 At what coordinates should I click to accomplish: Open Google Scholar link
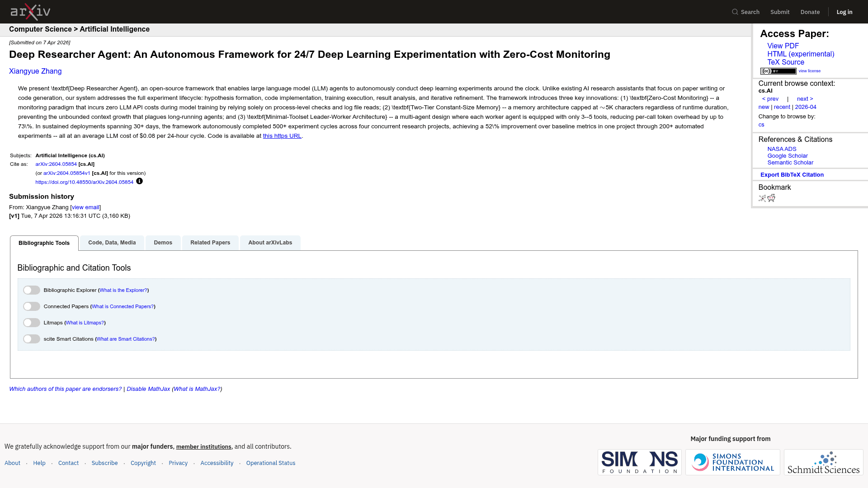pos(788,156)
